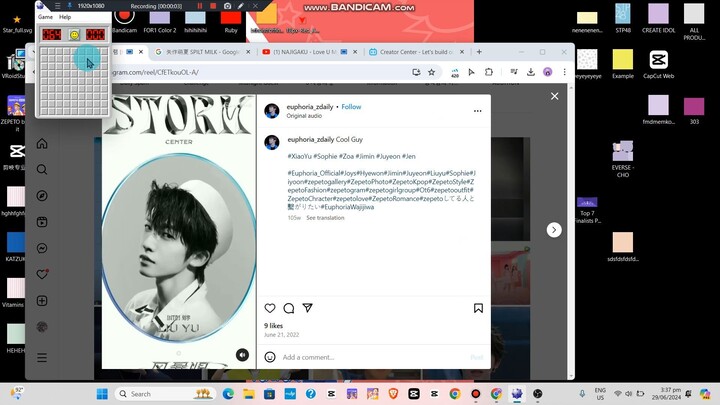
Task: Open the Help menu in Minesweeper
Action: (65, 17)
